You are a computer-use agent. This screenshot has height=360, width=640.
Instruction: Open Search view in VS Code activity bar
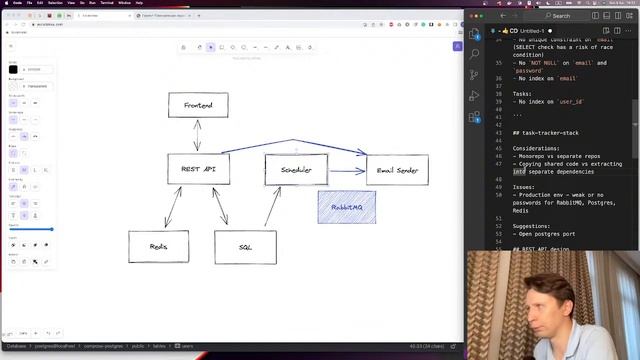474,54
